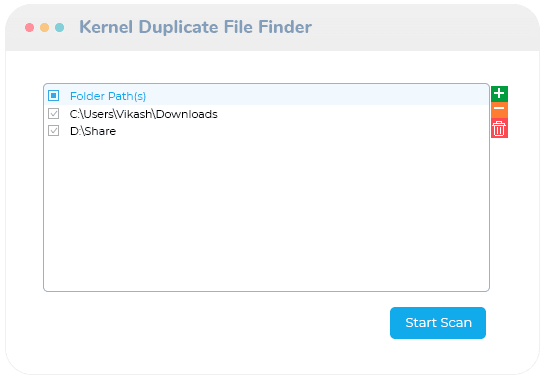545x380 pixels.
Task: Add a folder with the green plus icon
Action: [x=499, y=94]
